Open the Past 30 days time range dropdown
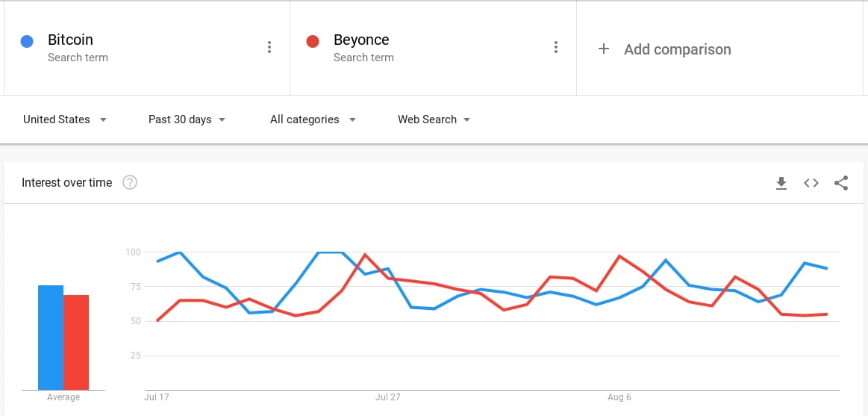Screen dimensions: 868x416 point(187,119)
